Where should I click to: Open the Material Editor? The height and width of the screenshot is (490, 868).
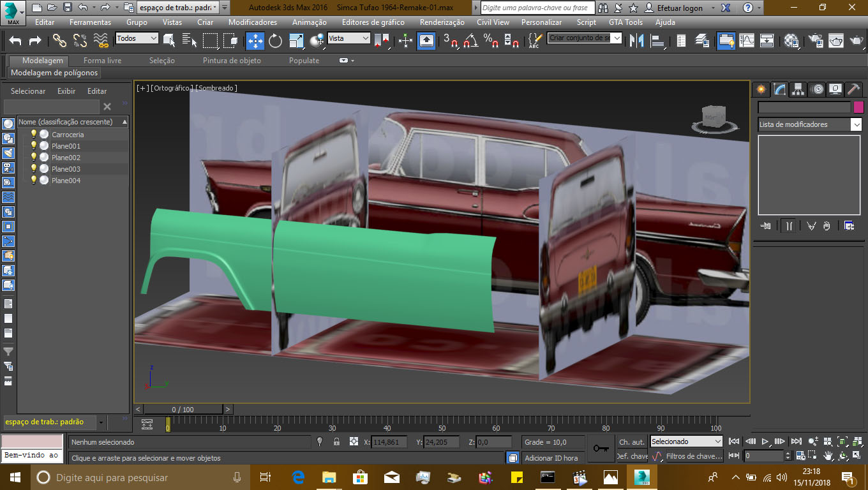coord(791,40)
